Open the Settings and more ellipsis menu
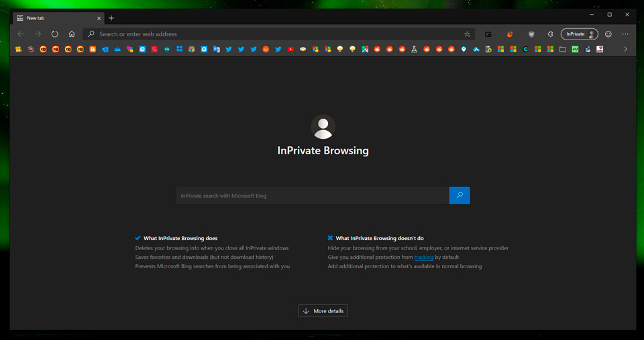Viewport: 644px width, 340px height. pos(625,34)
